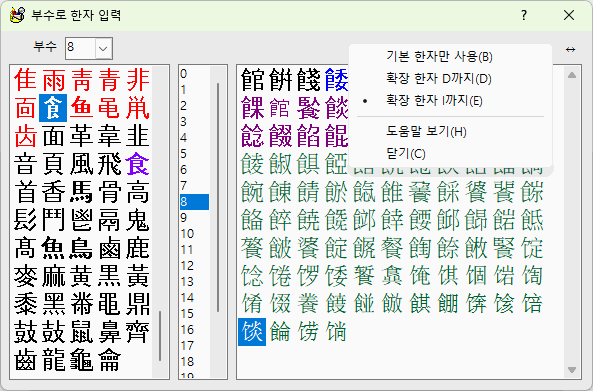Select the 鼻 nose radical
Image resolution: width=593 pixels, height=391 pixels.
coord(109,332)
